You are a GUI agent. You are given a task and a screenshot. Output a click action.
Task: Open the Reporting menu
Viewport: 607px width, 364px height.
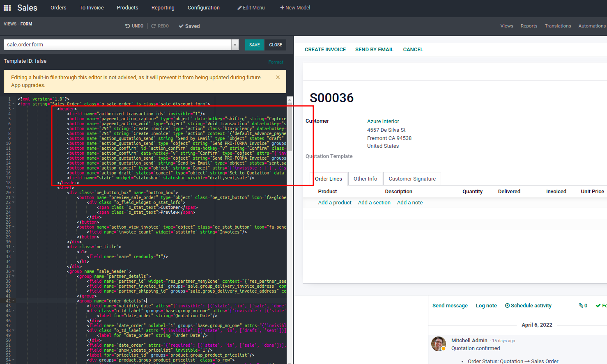tap(163, 8)
